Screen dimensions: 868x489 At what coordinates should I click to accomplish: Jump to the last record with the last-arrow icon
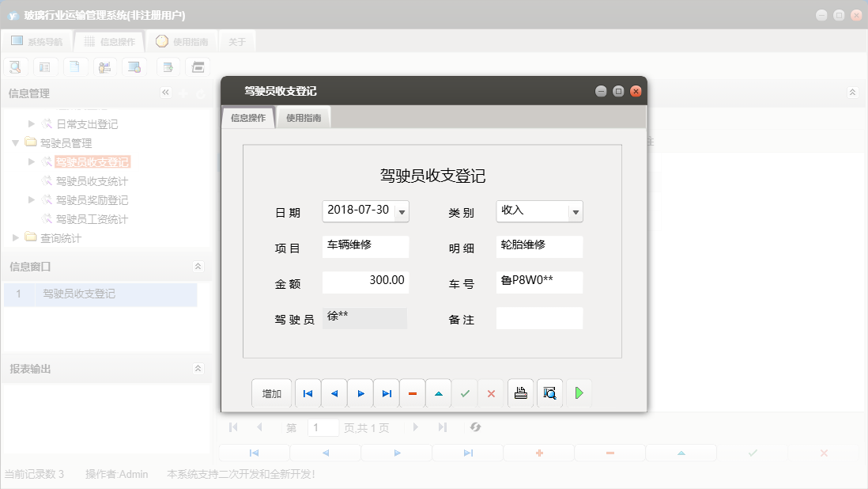pos(386,393)
